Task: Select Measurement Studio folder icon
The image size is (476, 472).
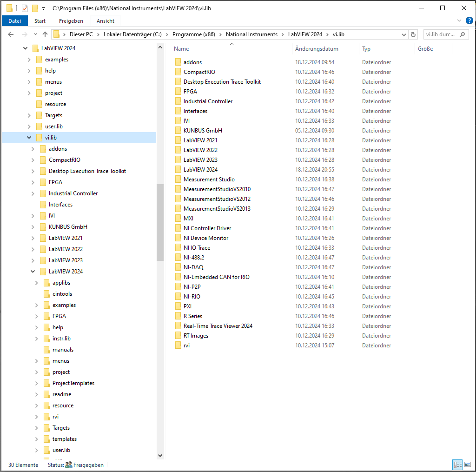Action: point(178,179)
